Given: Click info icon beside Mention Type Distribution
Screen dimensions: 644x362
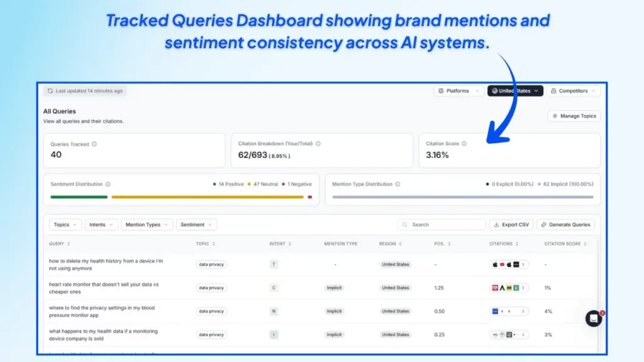Looking at the screenshot, I should pyautogui.click(x=397, y=184).
